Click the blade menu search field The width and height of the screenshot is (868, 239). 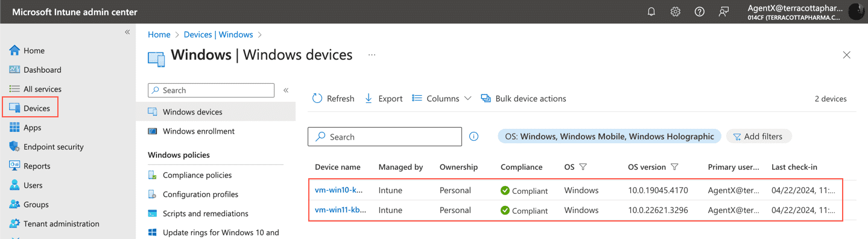[x=211, y=90]
